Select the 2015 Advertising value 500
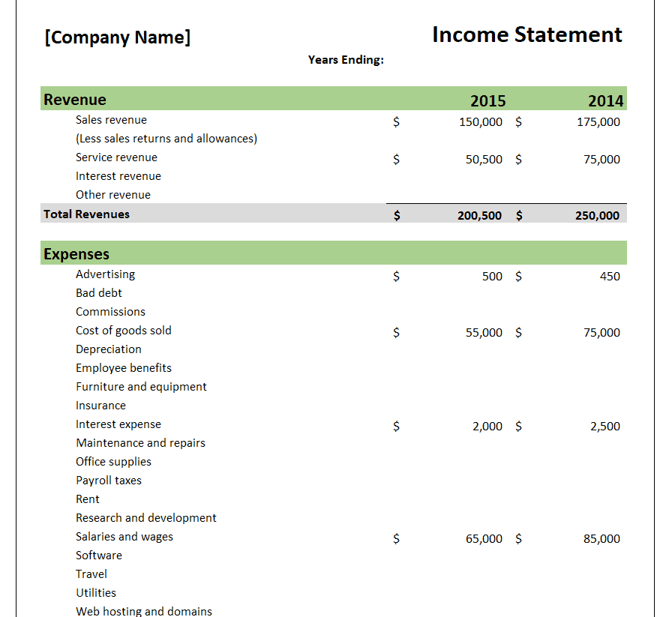 pyautogui.click(x=492, y=277)
